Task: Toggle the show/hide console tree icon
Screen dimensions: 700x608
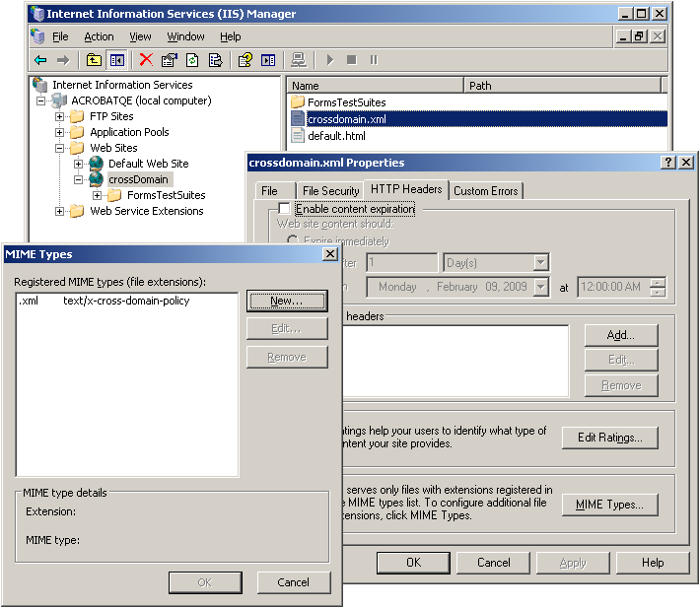Action: [x=117, y=60]
